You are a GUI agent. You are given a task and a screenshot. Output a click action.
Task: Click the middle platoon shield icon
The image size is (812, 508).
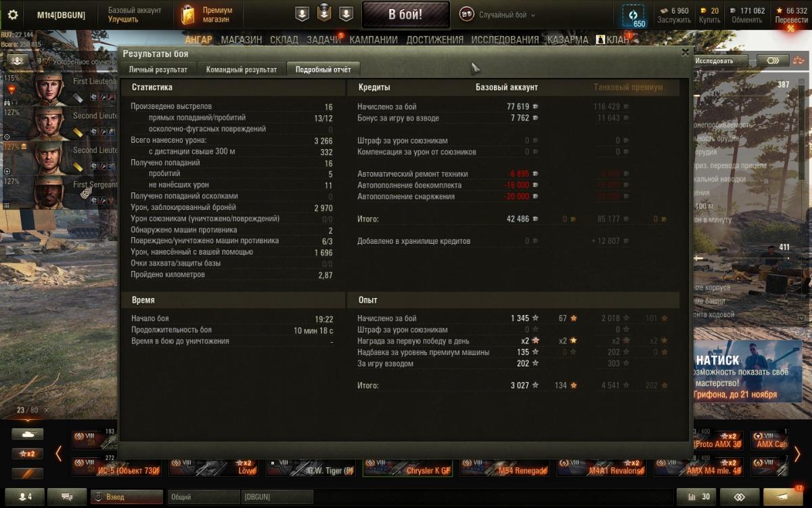point(324,14)
